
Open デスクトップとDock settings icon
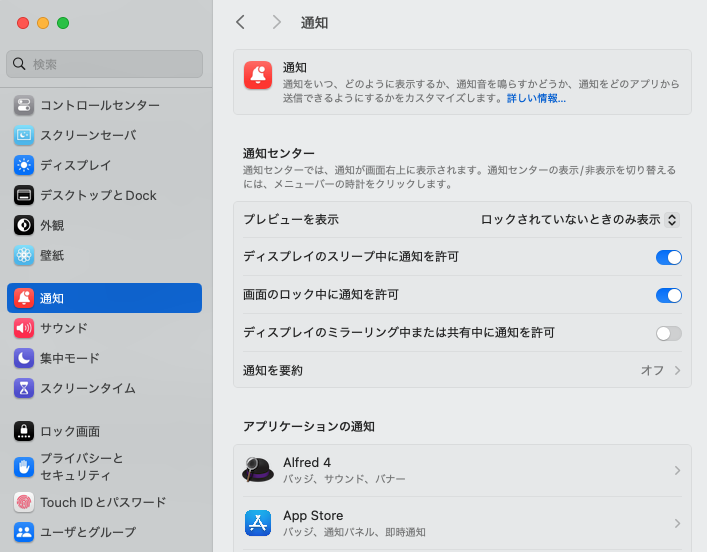(24, 195)
